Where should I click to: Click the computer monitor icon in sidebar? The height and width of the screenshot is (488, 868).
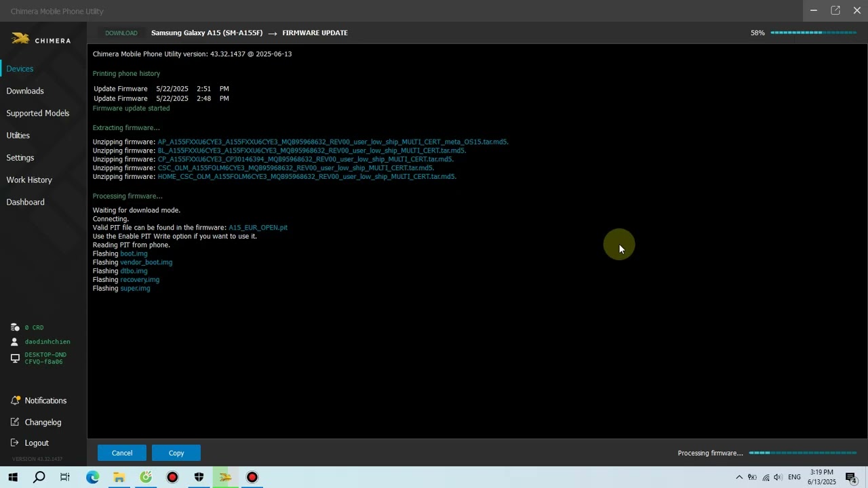15,358
